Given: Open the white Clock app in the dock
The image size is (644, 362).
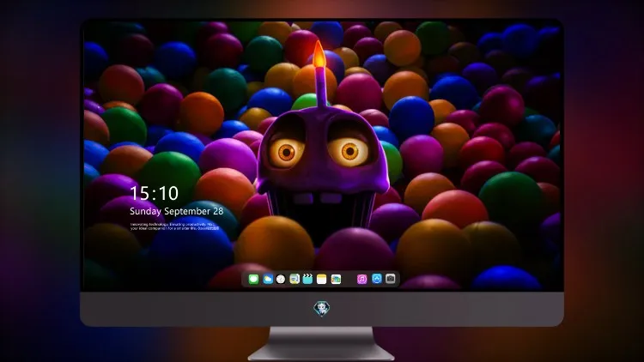Looking at the screenshot, I should tap(281, 279).
